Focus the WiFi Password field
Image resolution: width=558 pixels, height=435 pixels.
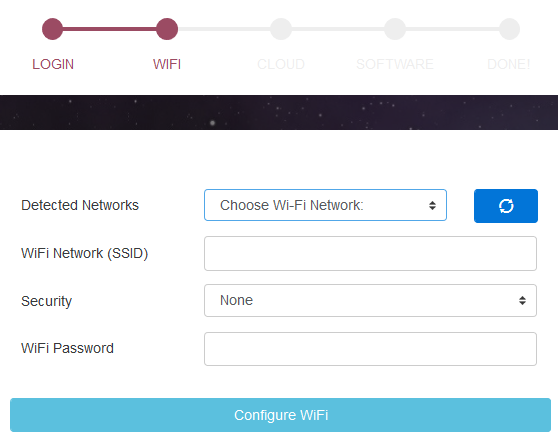(x=370, y=349)
